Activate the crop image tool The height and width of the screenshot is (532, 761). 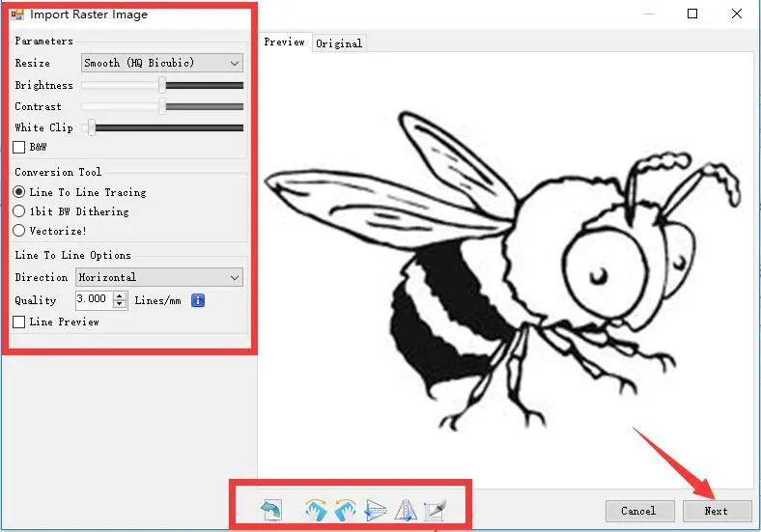(435, 510)
